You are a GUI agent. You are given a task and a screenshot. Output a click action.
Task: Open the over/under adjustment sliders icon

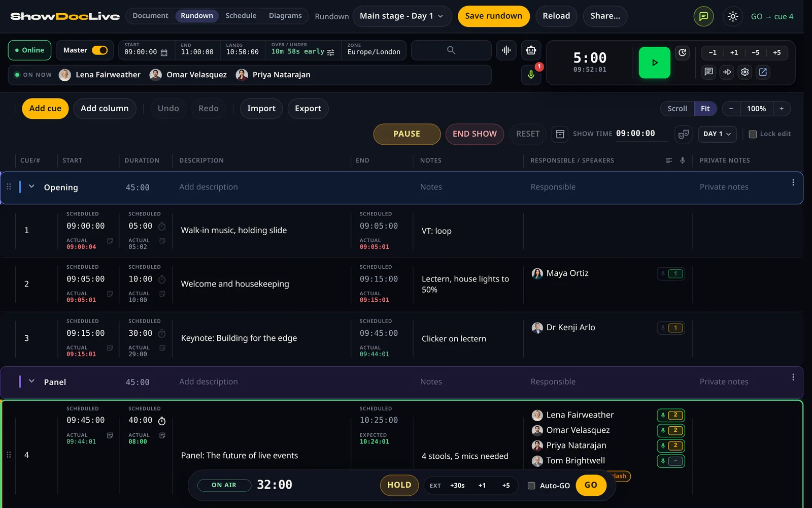(331, 52)
